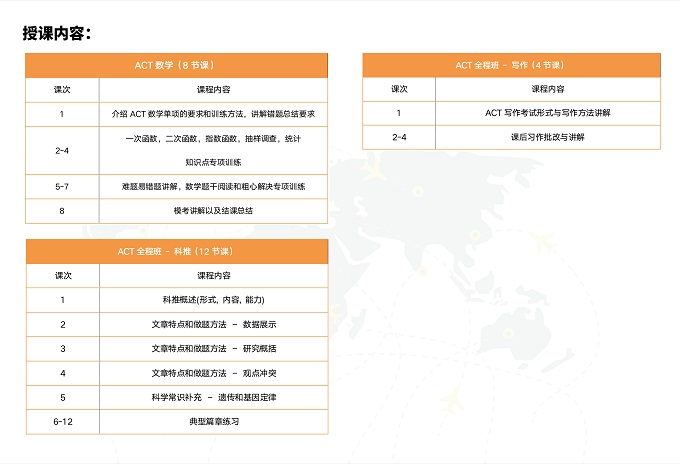Select the ACT 全程班 - 科推 table header

point(175,251)
